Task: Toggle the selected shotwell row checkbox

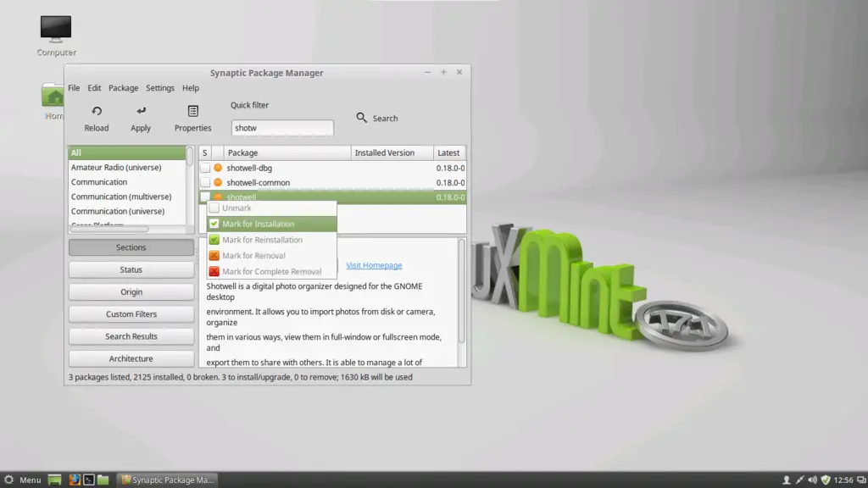Action: [205, 197]
